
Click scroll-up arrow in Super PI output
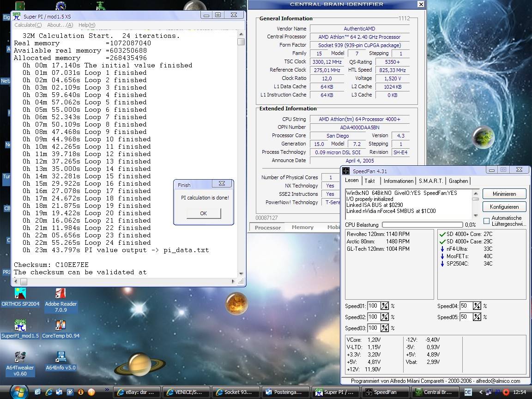coord(241,34)
